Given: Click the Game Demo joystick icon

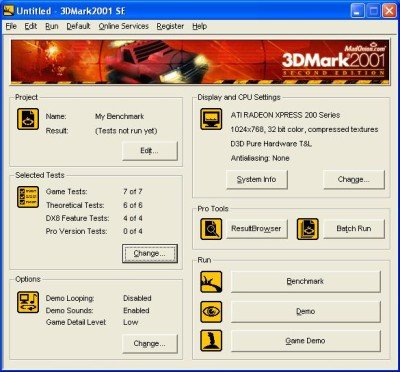Looking at the screenshot, I should [x=211, y=341].
